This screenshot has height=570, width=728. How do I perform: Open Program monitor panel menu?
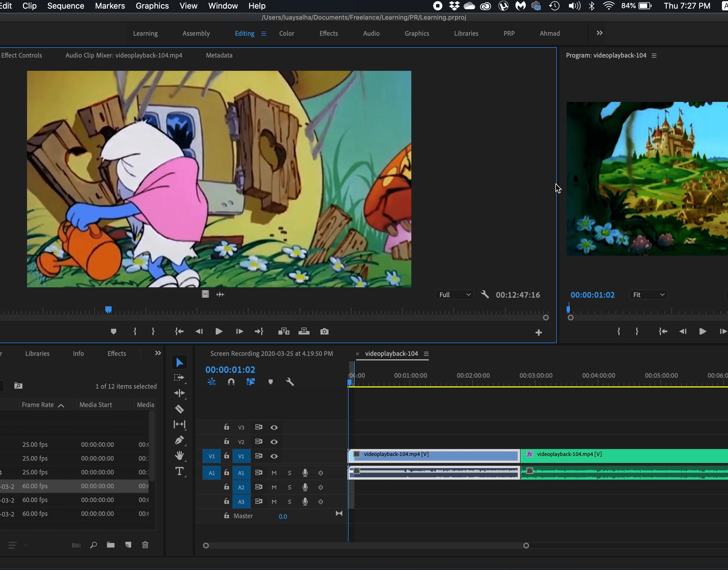pyautogui.click(x=654, y=56)
